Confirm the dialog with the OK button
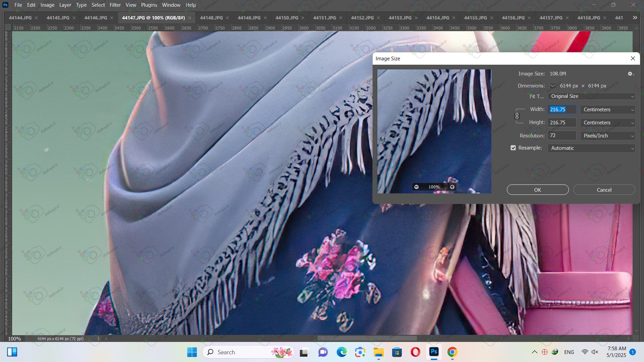Screen dimensions: 644x362 (537, 190)
